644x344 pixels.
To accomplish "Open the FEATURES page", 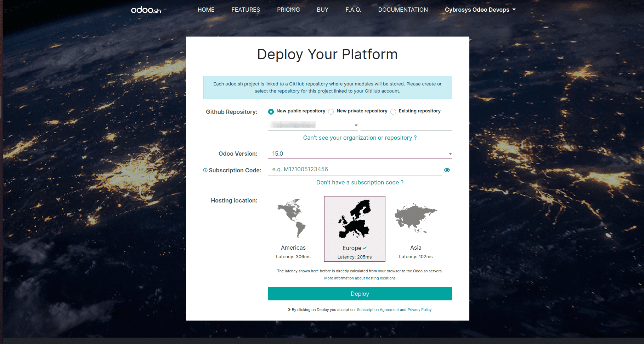I will 245,10.
